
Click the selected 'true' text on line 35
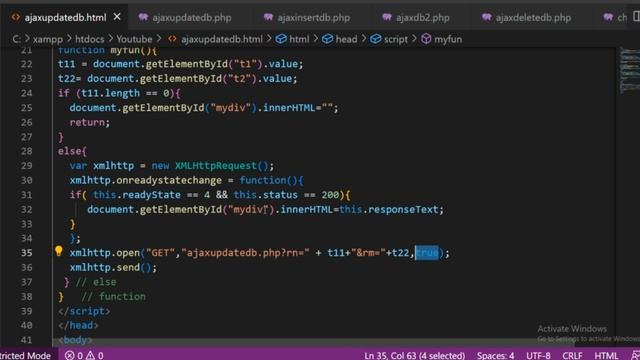(427, 253)
